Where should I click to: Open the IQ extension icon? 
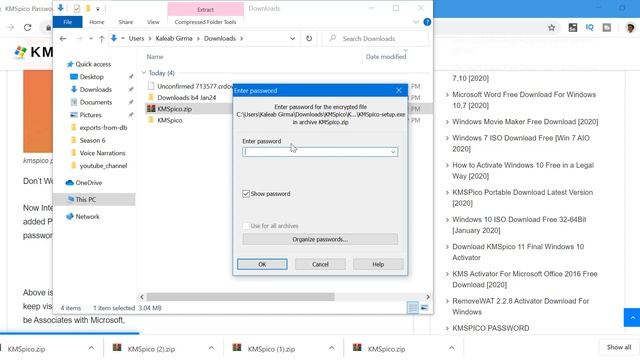coord(589,27)
